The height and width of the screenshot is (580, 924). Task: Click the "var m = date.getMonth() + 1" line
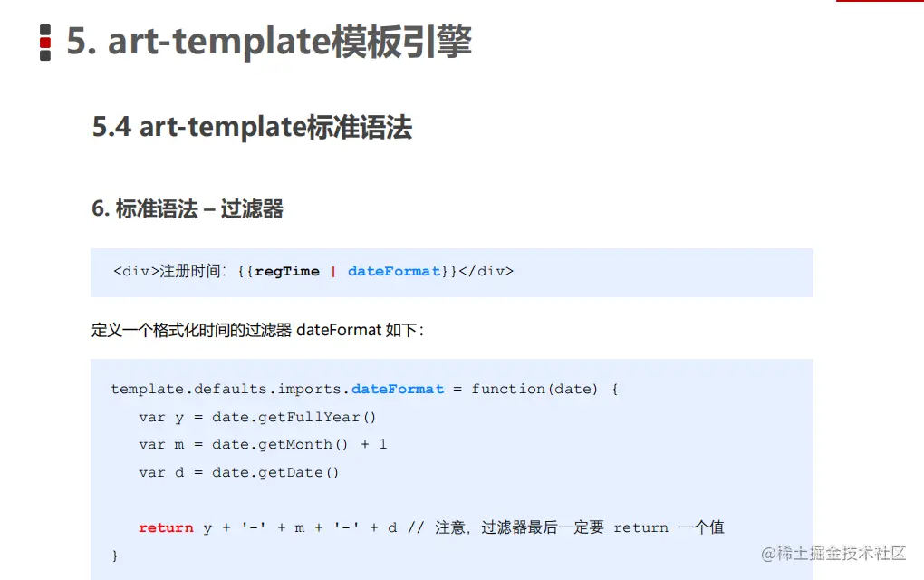[263, 444]
